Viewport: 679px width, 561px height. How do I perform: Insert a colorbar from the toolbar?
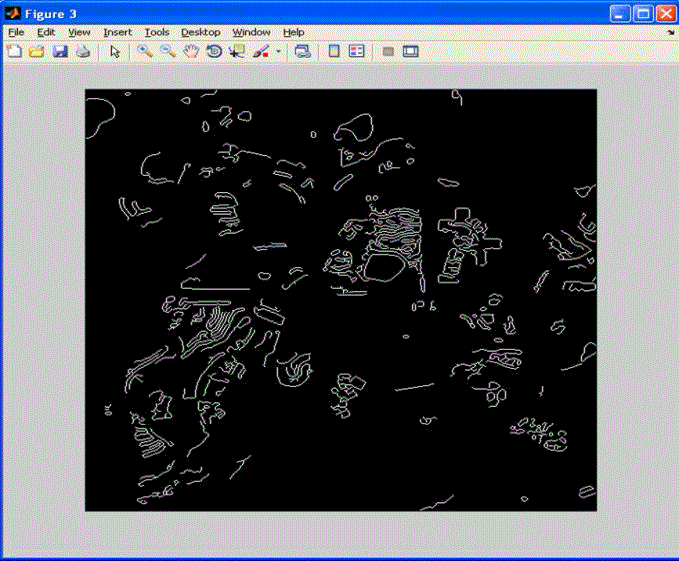point(334,51)
